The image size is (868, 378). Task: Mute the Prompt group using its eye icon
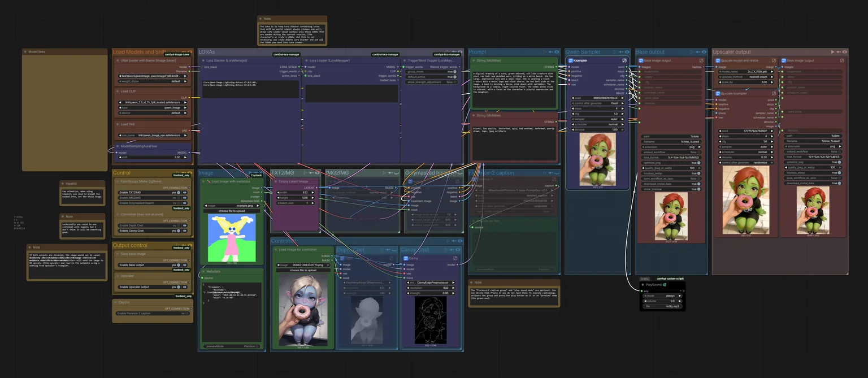pyautogui.click(x=557, y=52)
